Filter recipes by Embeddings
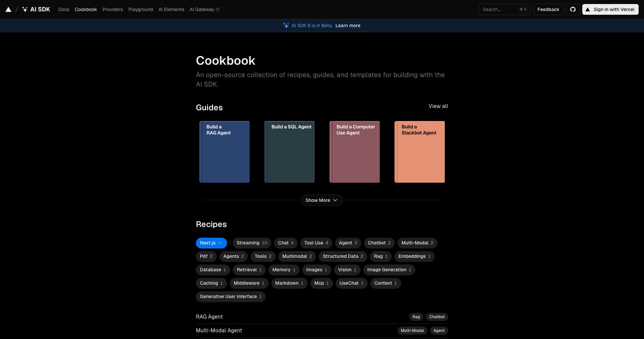Viewport: 644px width, 339px height. tap(414, 257)
